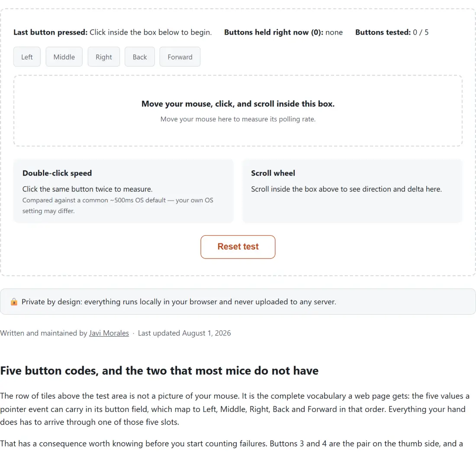The height and width of the screenshot is (453, 476).
Task: Click the 'Five button codes' article heading
Action: point(159,370)
